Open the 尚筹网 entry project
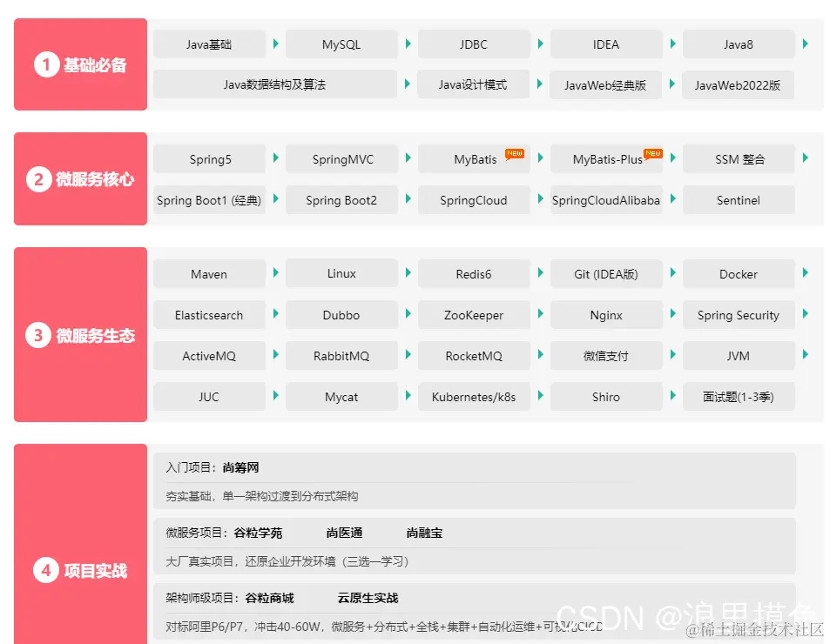The image size is (830, 644). [241, 467]
